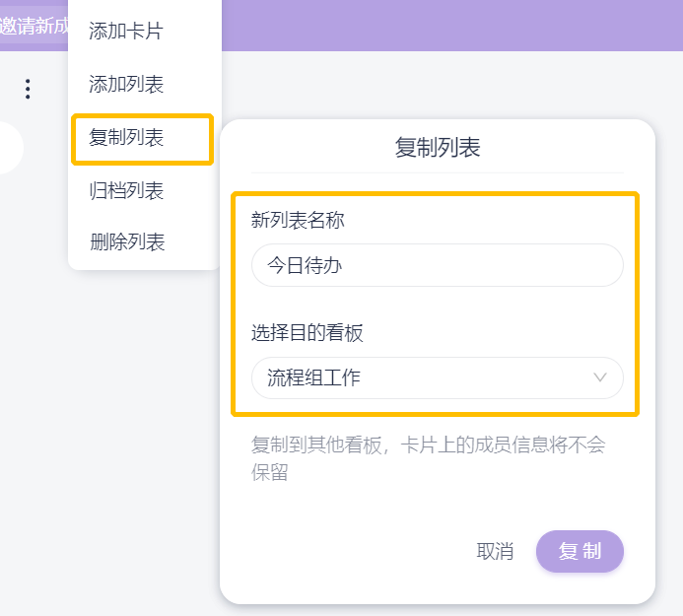Click the 选择目的看板 label

point(307,333)
